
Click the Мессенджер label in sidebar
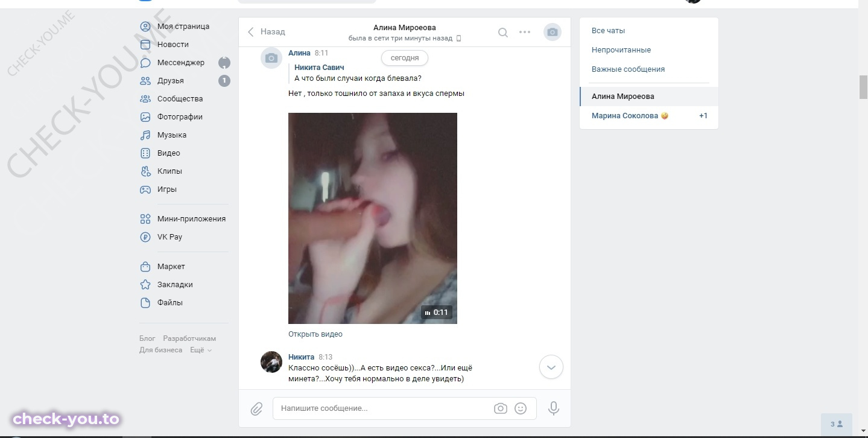tap(181, 63)
